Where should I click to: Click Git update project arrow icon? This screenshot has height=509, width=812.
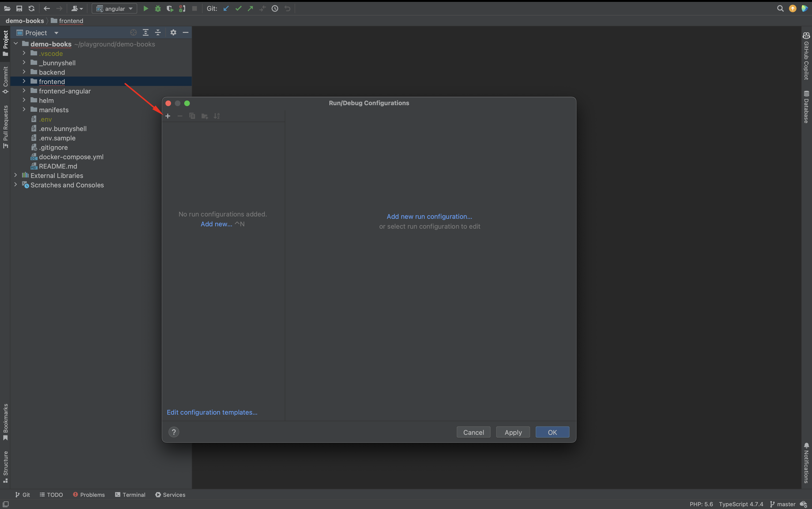[226, 9]
